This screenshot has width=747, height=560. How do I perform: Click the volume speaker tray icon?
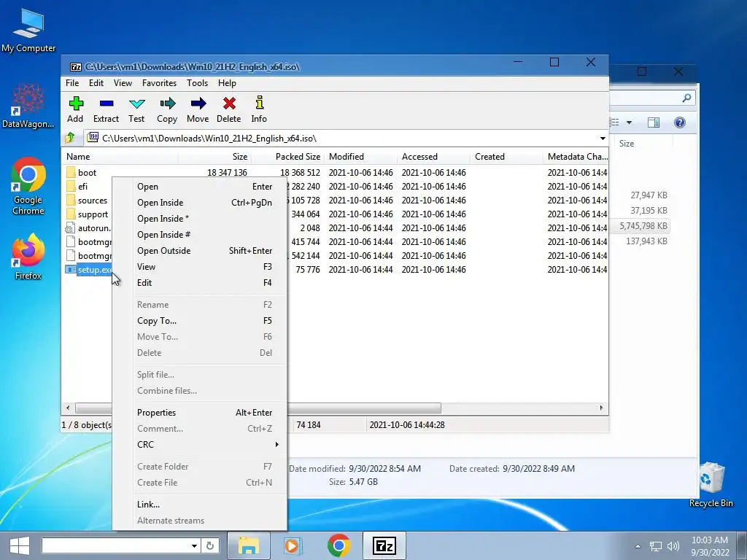tap(673, 546)
